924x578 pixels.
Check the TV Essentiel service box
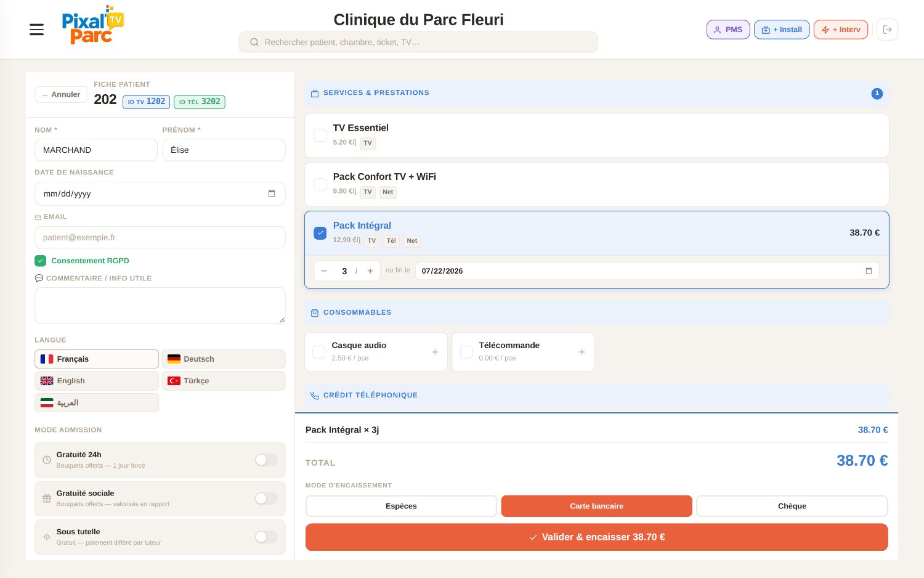tap(320, 135)
